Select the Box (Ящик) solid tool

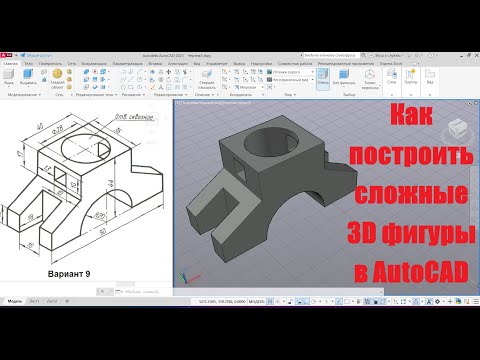click(x=8, y=76)
